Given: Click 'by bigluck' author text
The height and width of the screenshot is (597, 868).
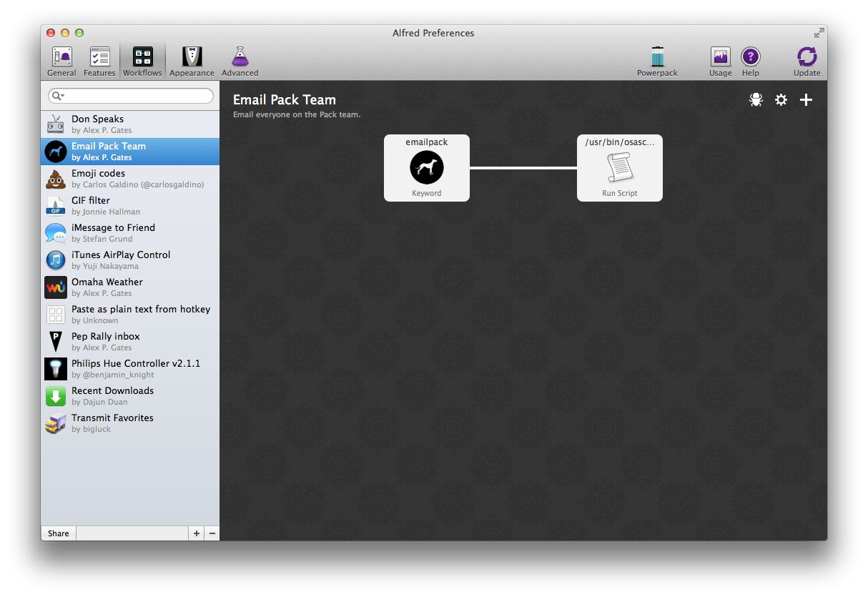Looking at the screenshot, I should [x=92, y=429].
